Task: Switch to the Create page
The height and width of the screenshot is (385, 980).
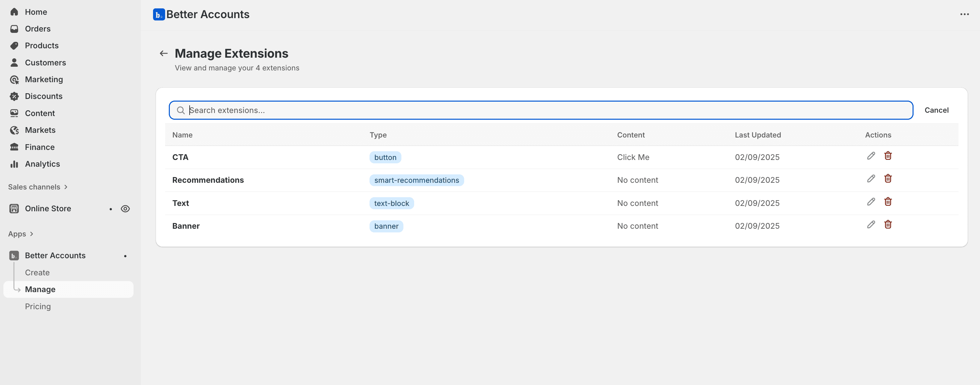Action: pos(37,272)
